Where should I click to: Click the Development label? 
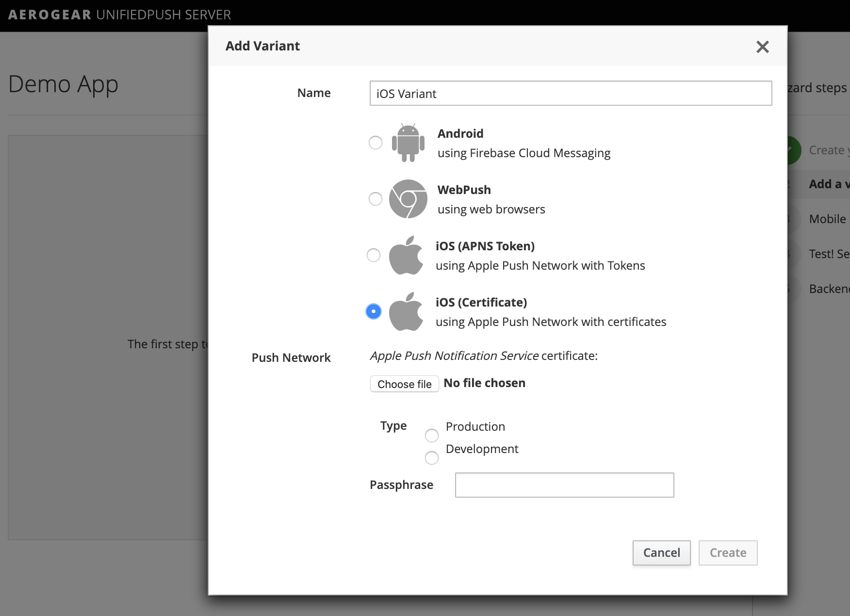point(482,449)
